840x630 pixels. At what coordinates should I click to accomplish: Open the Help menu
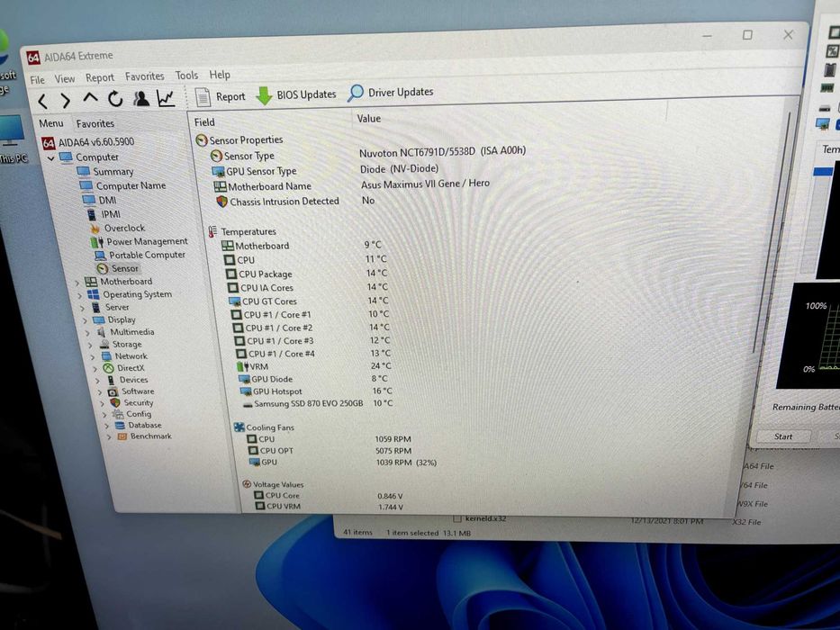[x=220, y=75]
